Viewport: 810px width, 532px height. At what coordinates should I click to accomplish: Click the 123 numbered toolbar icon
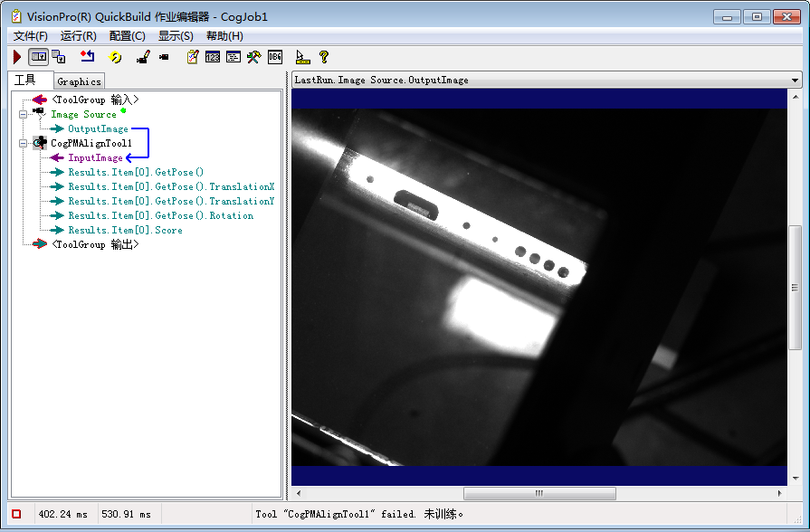pyautogui.click(x=213, y=57)
